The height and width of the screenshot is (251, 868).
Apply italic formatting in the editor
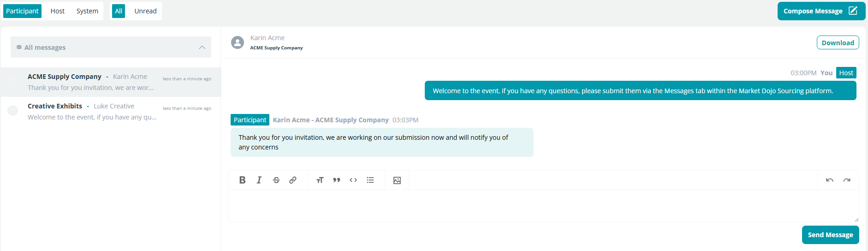coord(259,180)
